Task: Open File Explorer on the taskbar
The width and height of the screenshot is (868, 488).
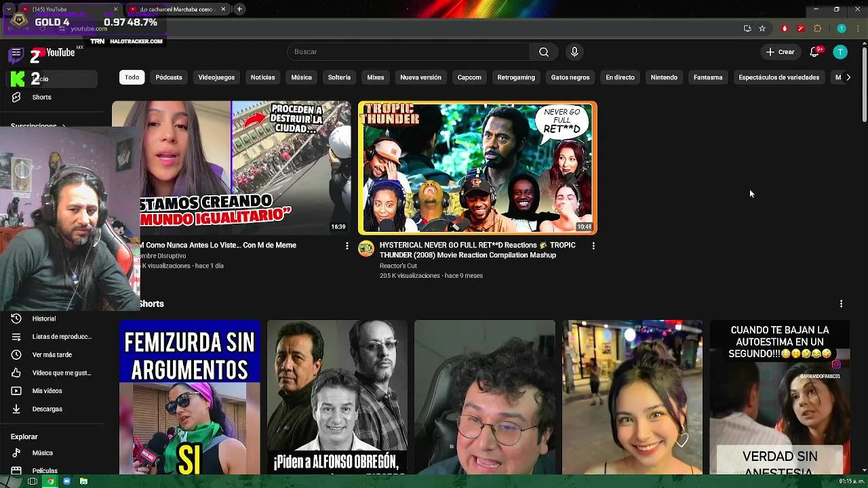Action: pos(83,481)
